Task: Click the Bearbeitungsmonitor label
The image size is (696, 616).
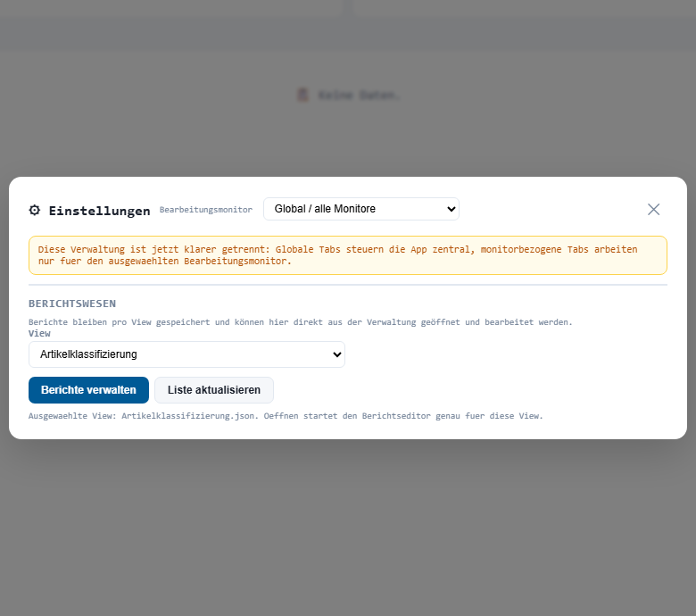Action: point(206,210)
